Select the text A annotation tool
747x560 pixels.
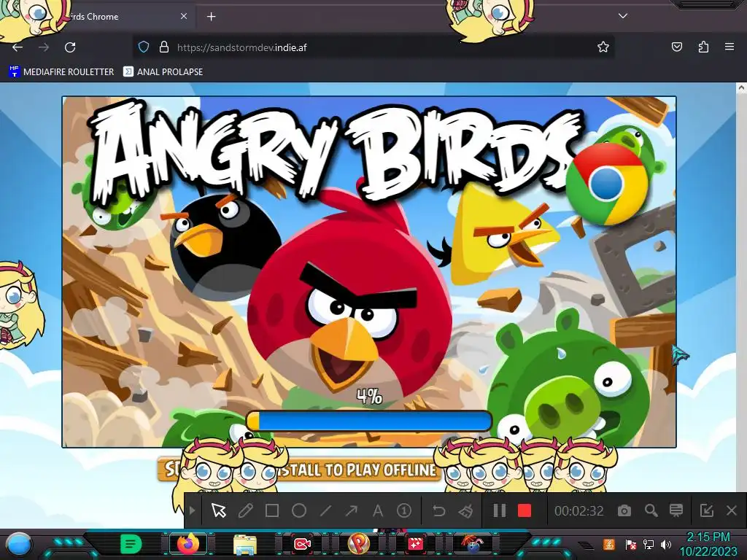click(x=378, y=511)
